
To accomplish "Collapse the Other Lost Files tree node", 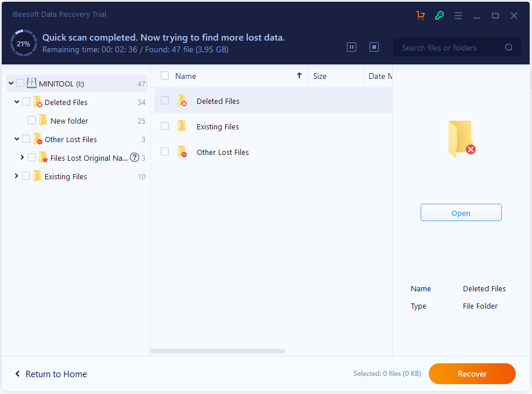I will [x=17, y=139].
